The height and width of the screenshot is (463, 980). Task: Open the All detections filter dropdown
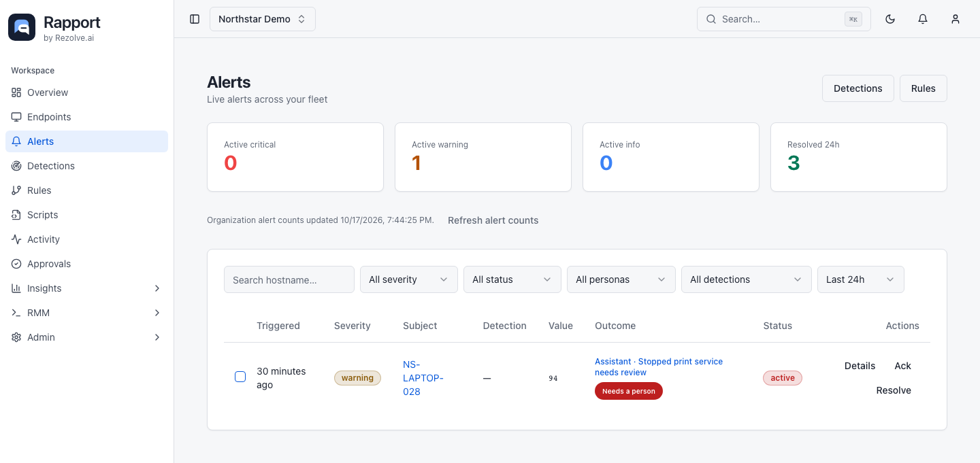click(747, 279)
